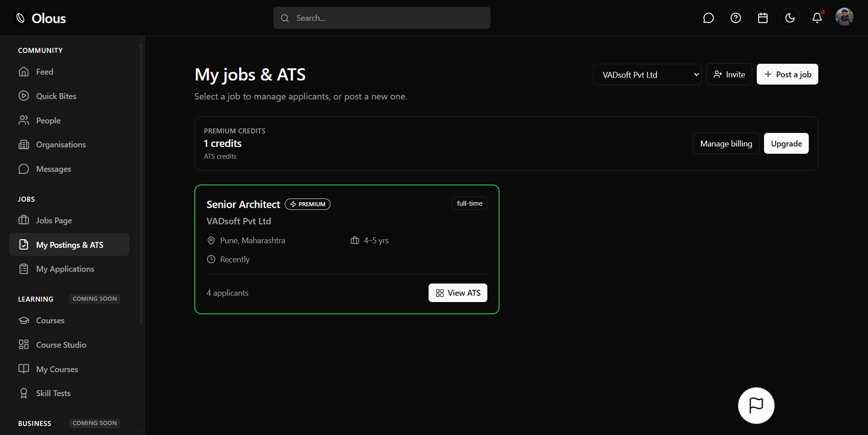The width and height of the screenshot is (868, 435).
Task: Click the Quick Bites play icon
Action: pyautogui.click(x=24, y=96)
